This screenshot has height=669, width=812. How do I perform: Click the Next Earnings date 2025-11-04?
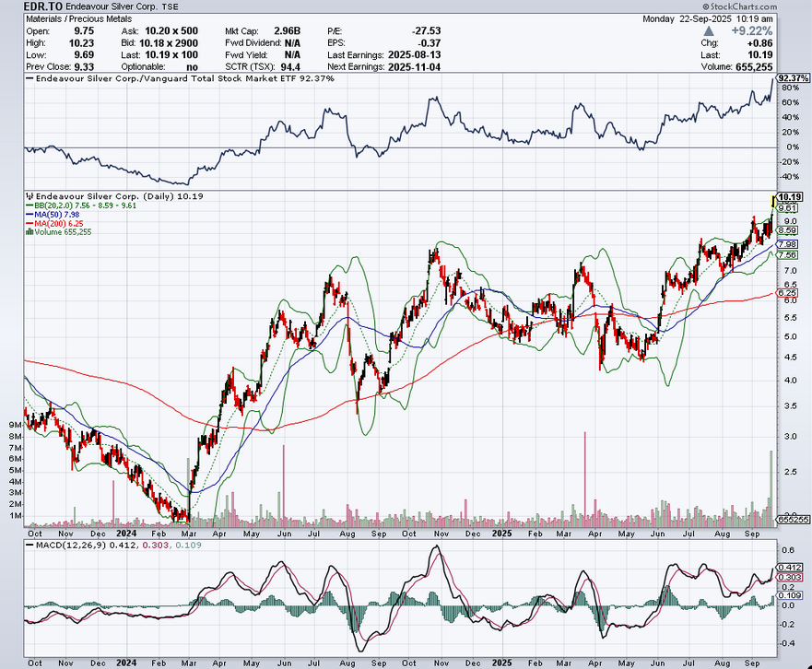coord(414,66)
